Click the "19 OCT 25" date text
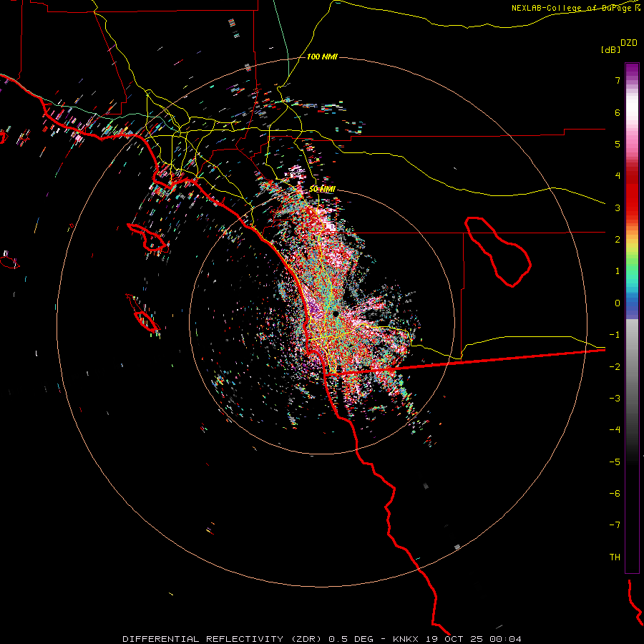The height and width of the screenshot is (644, 644). click(456, 639)
